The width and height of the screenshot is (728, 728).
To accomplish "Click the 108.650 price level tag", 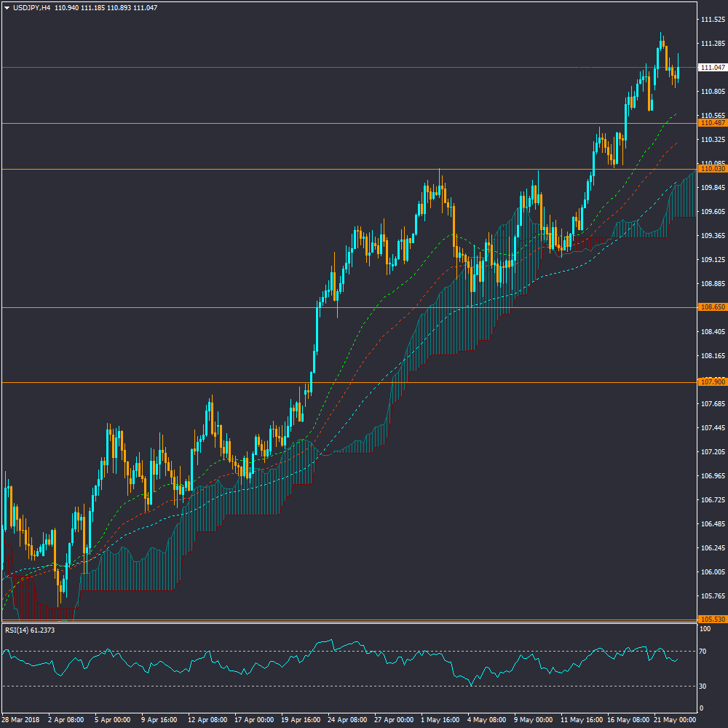I will 712,307.
